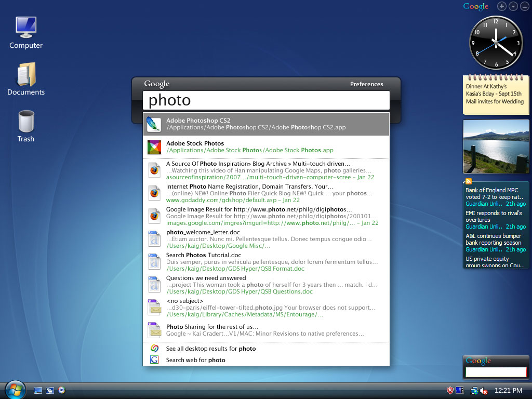The image size is (532, 399).
Task: Open Google Image Result for photo.net
Action: (x=266, y=216)
